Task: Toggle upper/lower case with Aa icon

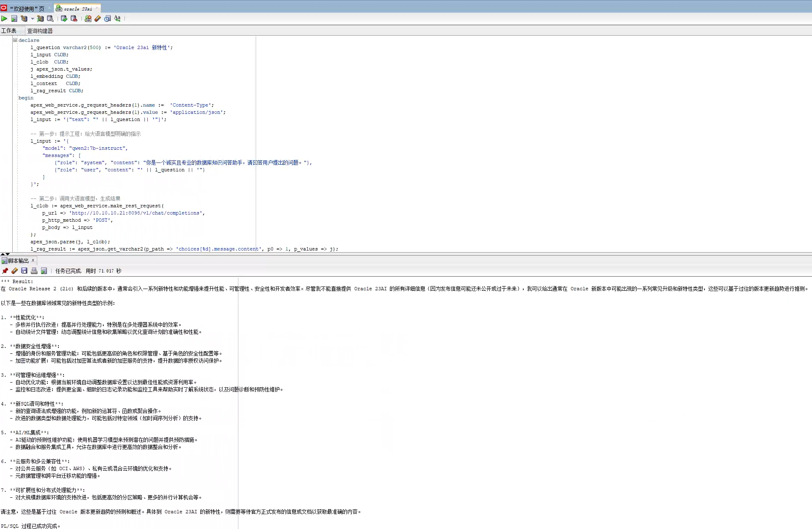Action: pos(117,19)
